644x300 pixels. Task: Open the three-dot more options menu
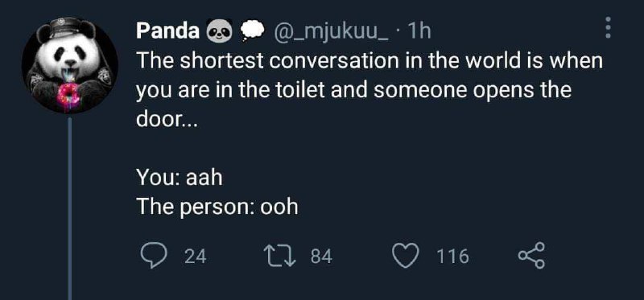coord(609,28)
